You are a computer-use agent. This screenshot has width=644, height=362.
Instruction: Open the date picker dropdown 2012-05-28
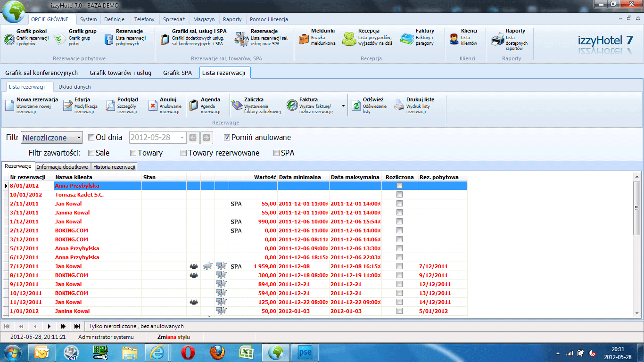(x=182, y=138)
